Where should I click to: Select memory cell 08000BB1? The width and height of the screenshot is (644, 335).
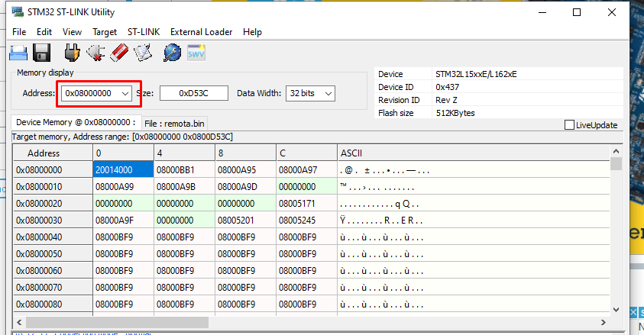(184, 169)
